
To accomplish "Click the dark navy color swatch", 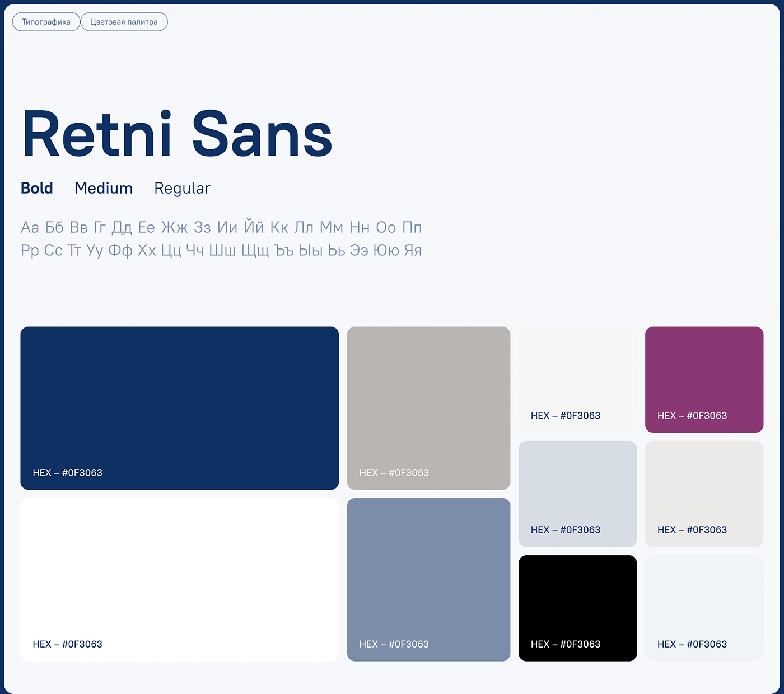I will [x=180, y=408].
